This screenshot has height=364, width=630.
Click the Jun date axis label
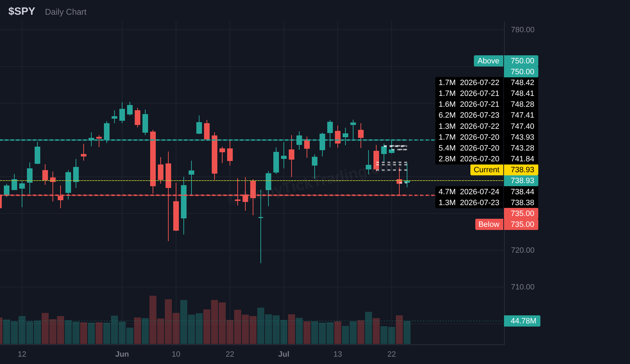pyautogui.click(x=122, y=354)
